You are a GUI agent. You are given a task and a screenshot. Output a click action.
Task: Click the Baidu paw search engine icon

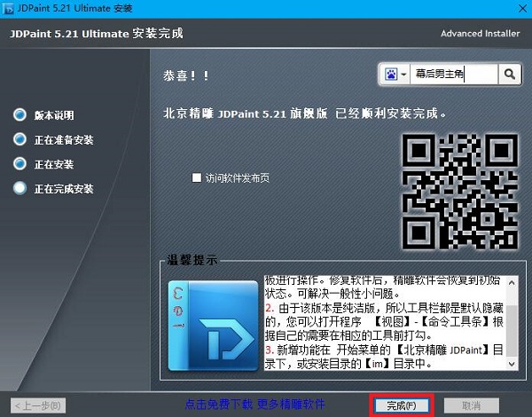tap(390, 75)
